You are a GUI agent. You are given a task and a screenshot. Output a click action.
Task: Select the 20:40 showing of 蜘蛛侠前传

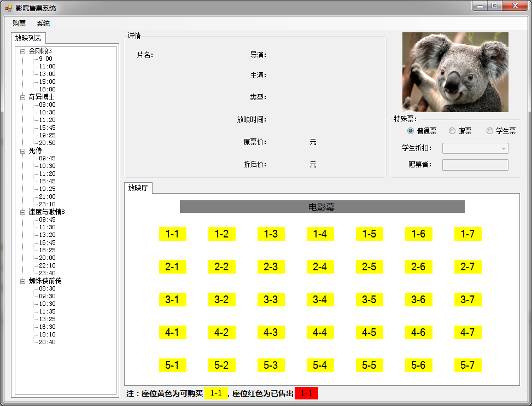coord(47,342)
